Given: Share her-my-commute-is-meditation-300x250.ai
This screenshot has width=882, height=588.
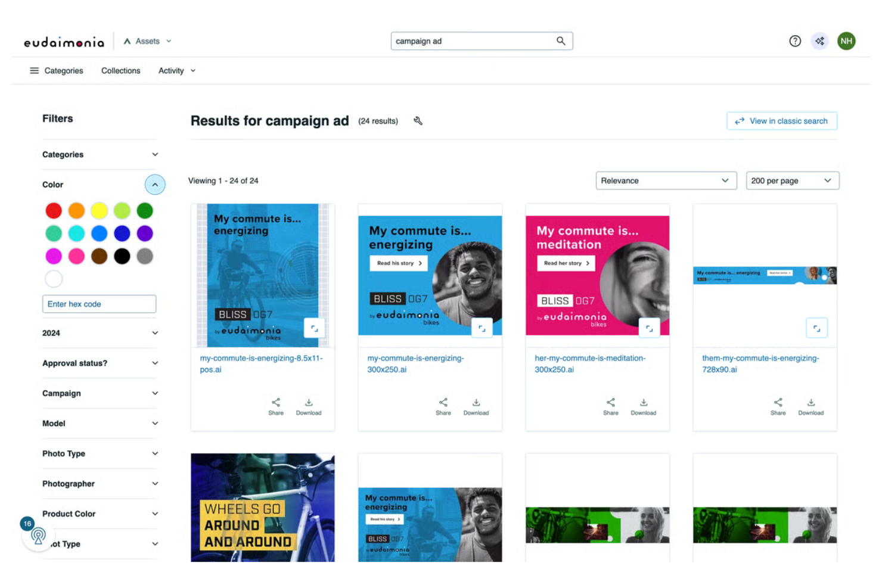Looking at the screenshot, I should click(x=611, y=406).
